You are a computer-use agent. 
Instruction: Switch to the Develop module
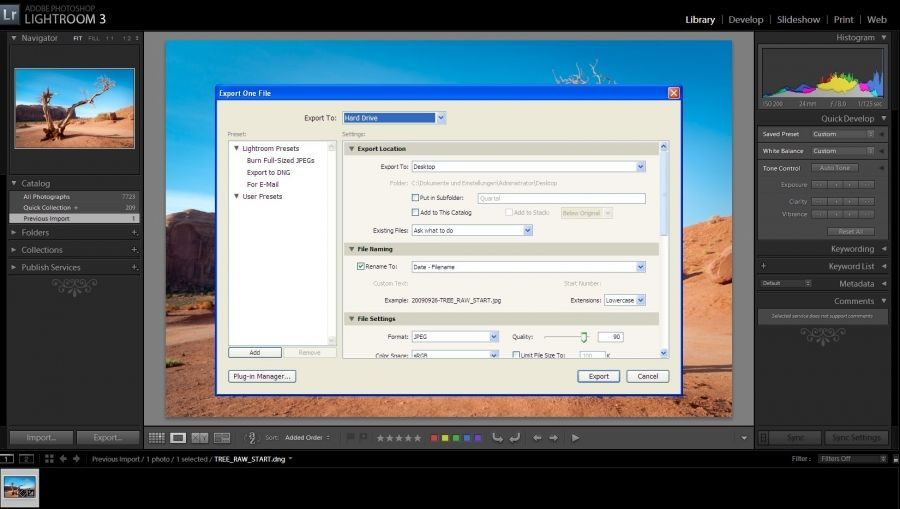(x=746, y=19)
